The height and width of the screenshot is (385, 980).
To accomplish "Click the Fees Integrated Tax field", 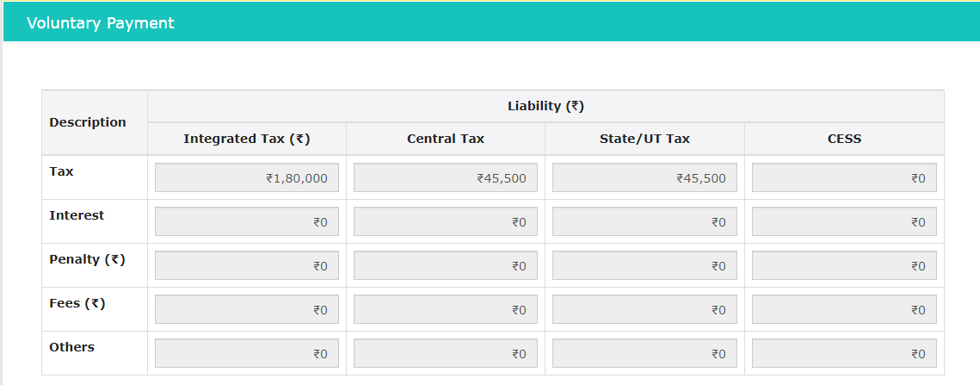I will (x=247, y=309).
